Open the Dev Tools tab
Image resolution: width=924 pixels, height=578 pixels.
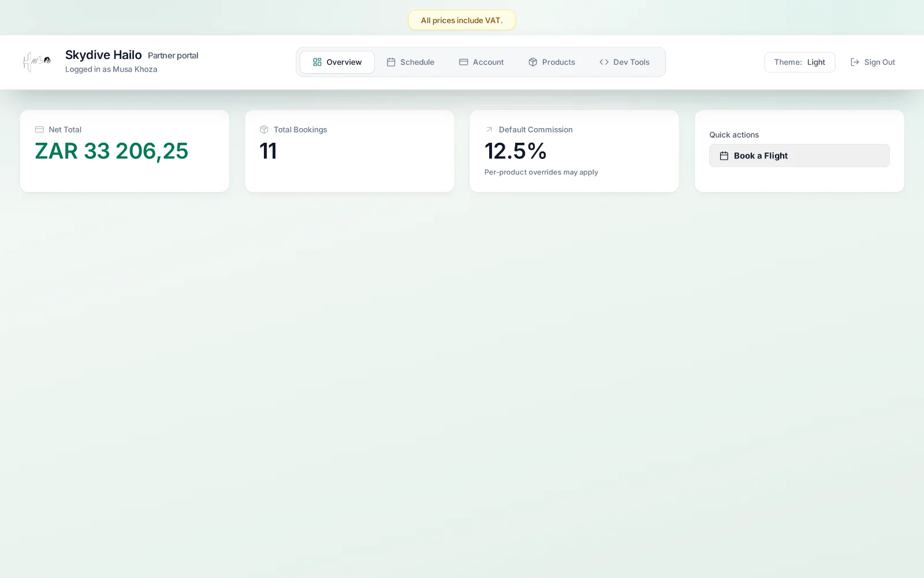(625, 62)
